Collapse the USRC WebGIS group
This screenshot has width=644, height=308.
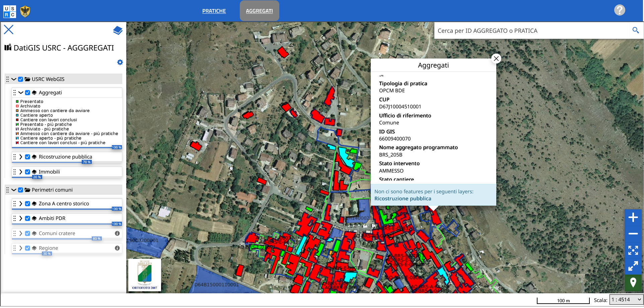[14, 79]
